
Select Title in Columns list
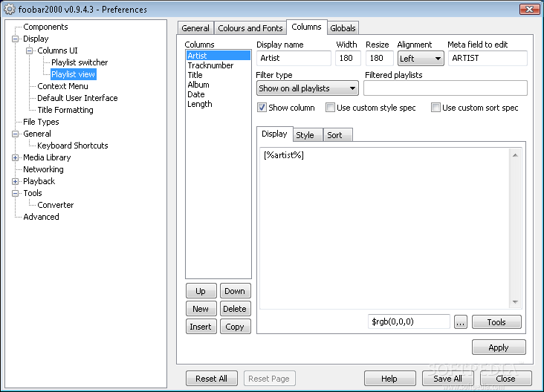(x=218, y=75)
